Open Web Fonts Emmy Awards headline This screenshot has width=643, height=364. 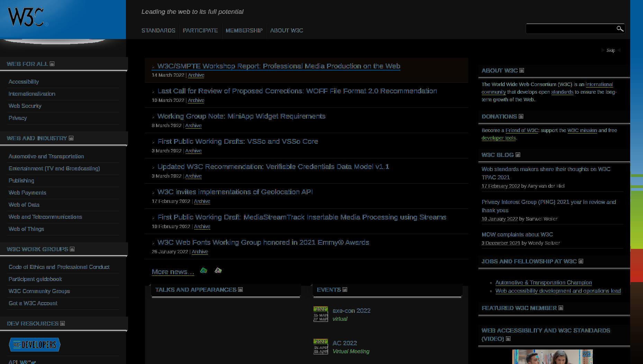263,242
